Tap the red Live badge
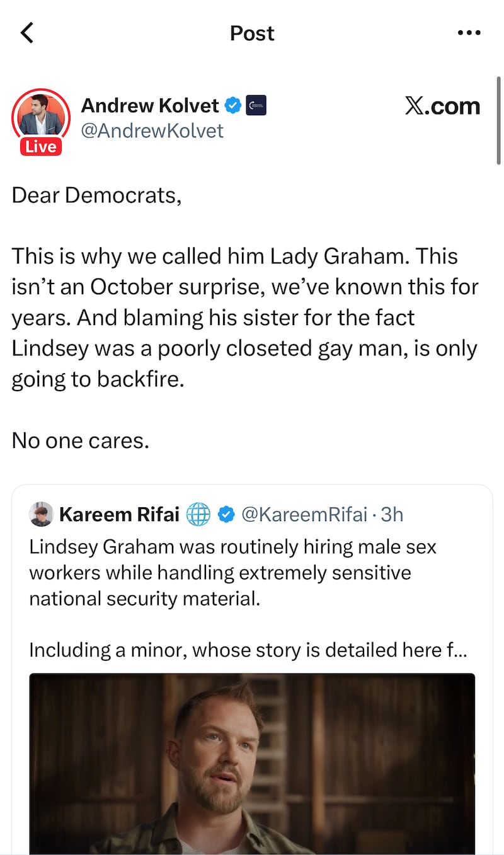 tap(41, 147)
